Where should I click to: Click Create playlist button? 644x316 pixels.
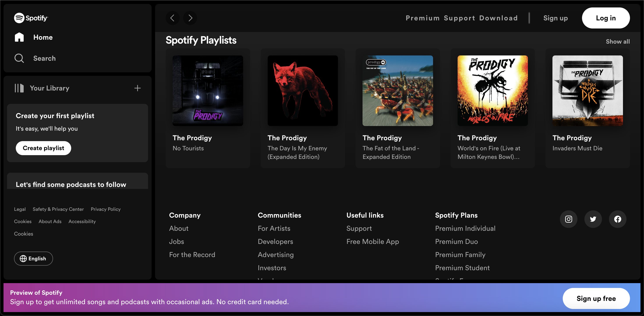44,148
